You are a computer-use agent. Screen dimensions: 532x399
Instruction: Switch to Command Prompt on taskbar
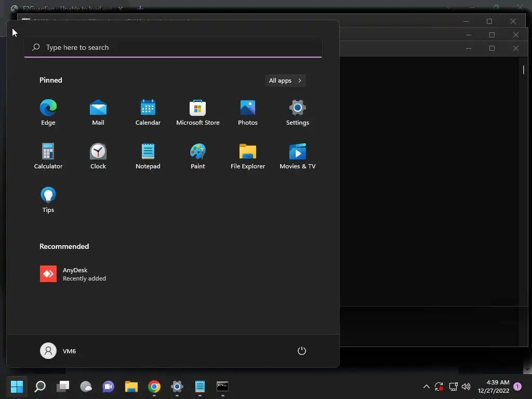[222, 387]
